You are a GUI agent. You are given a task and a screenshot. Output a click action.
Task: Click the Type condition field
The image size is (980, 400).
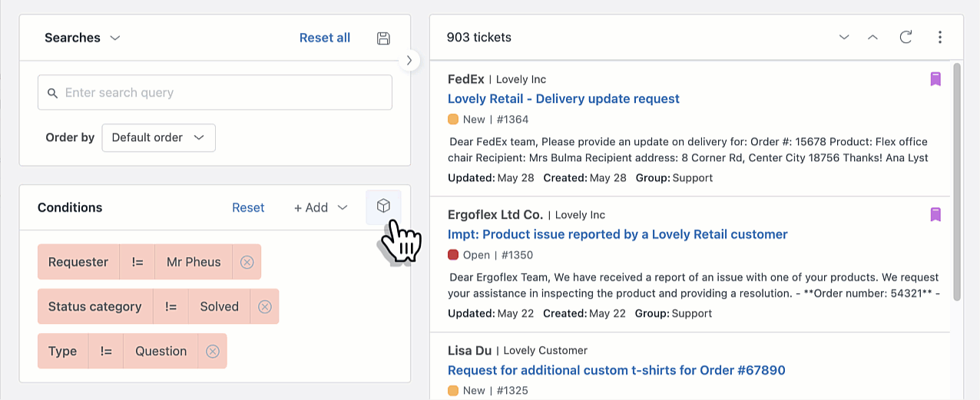click(x=63, y=351)
